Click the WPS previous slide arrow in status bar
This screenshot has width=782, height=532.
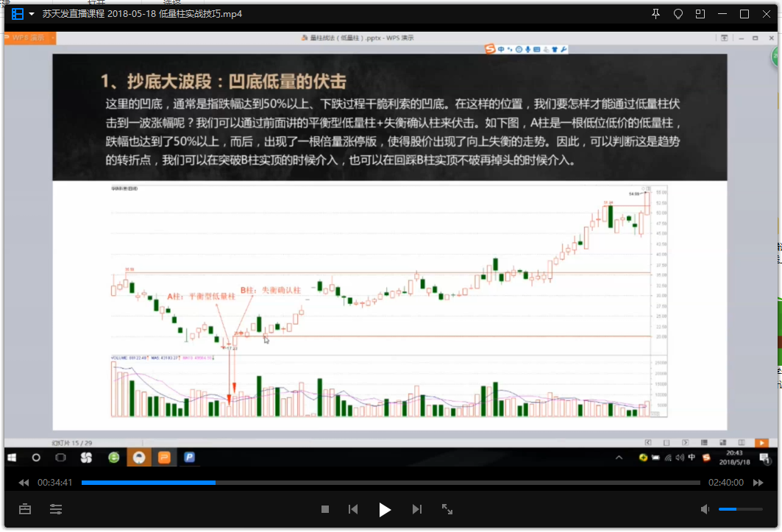point(648,443)
